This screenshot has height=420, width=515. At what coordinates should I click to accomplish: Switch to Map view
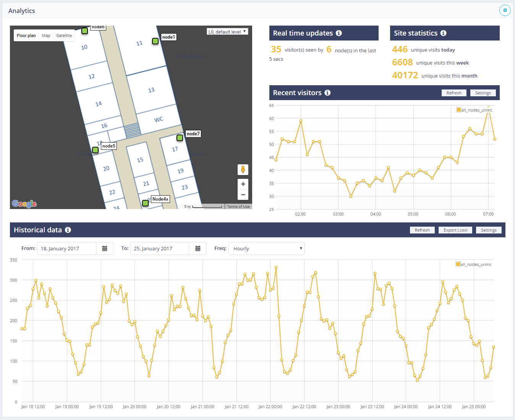pyautogui.click(x=46, y=36)
